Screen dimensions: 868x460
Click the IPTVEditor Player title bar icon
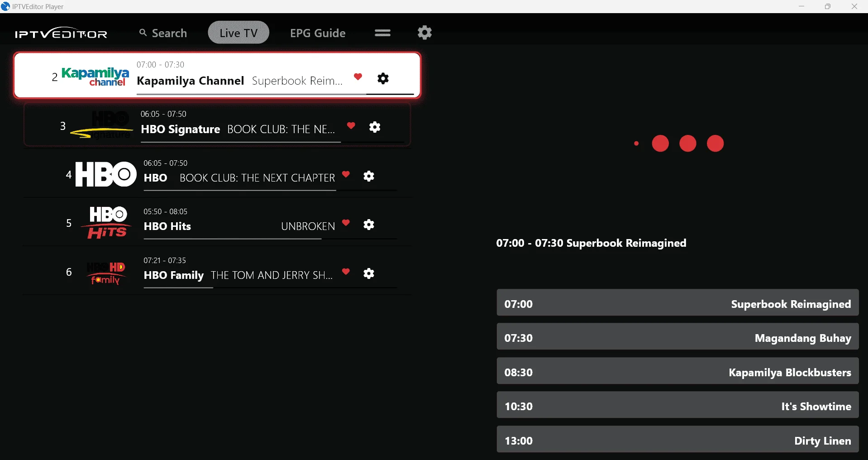5,6
